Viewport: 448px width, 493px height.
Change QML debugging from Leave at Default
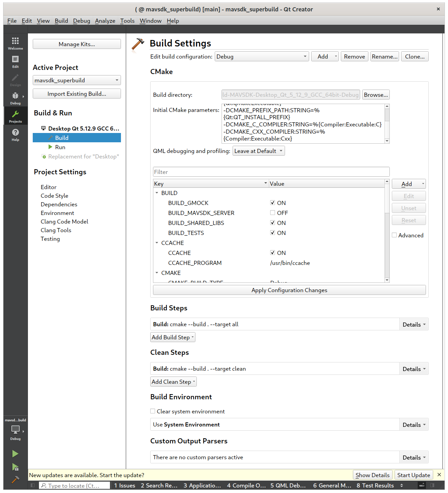click(x=258, y=151)
